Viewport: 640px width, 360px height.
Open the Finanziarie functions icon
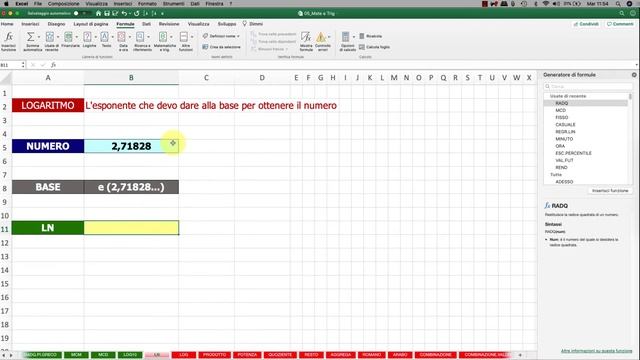69,37
